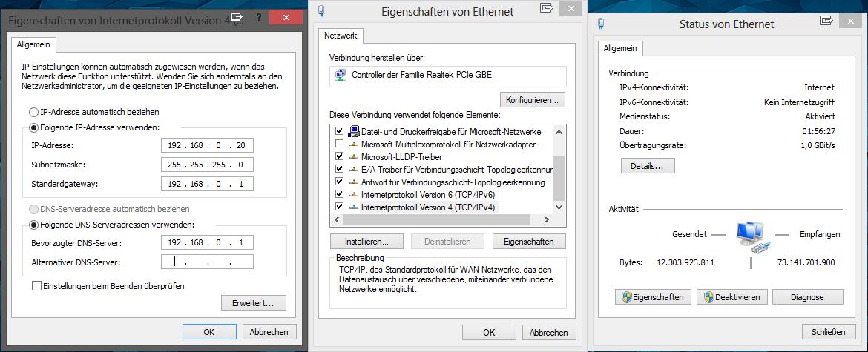Click the down arrow of the list scrollbar
868x352 pixels.
[559, 207]
